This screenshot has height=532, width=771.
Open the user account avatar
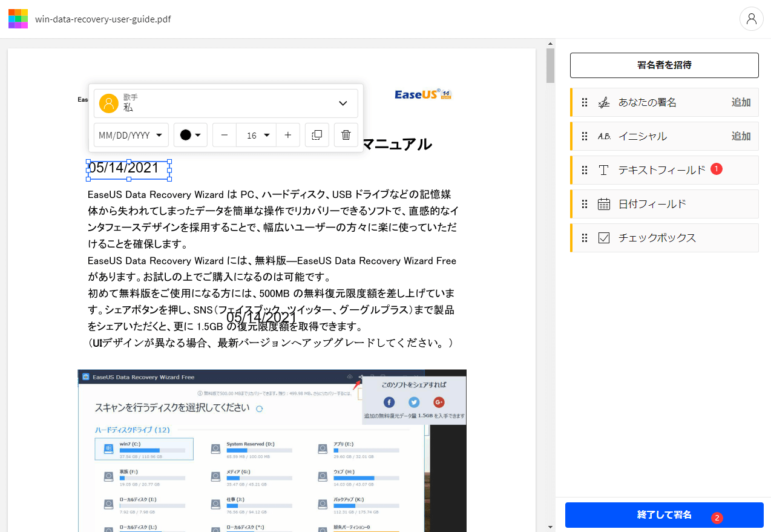pyautogui.click(x=751, y=19)
